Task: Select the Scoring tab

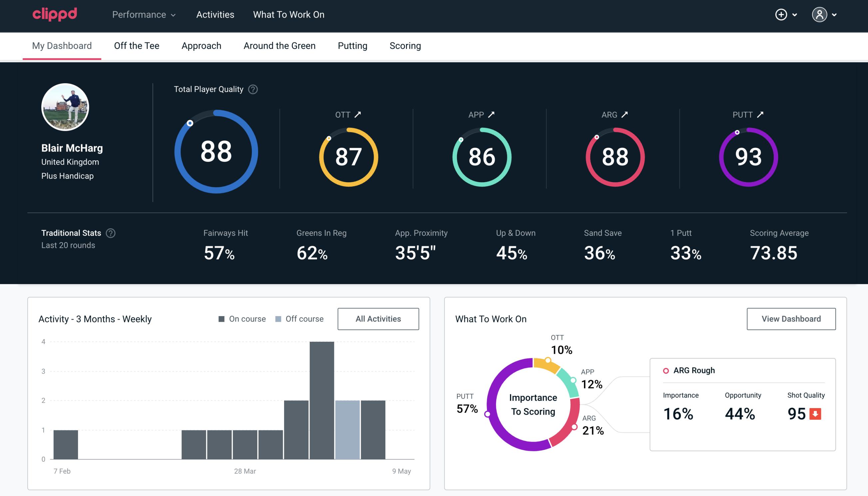Action: click(405, 45)
